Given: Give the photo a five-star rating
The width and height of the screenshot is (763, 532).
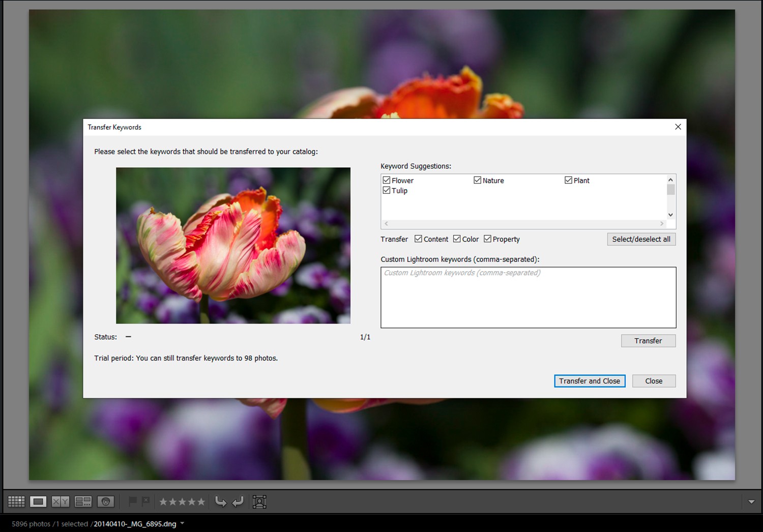Looking at the screenshot, I should click(201, 501).
